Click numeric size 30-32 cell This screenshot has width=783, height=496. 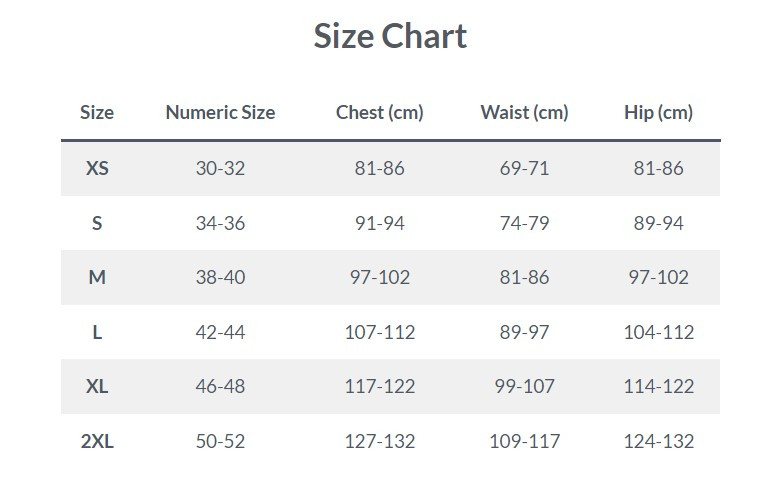coord(220,168)
